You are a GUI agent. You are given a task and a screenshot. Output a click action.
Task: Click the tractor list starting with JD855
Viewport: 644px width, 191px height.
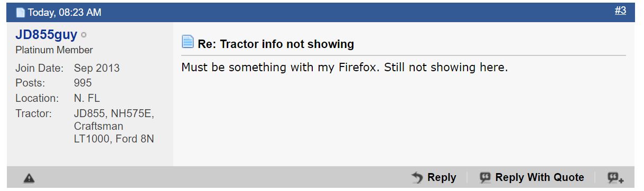(114, 126)
